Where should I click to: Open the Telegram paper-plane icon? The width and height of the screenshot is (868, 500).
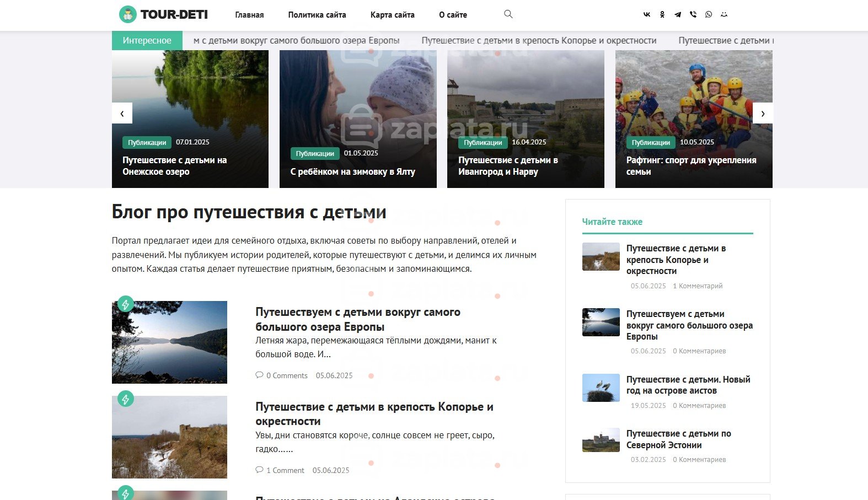point(678,15)
